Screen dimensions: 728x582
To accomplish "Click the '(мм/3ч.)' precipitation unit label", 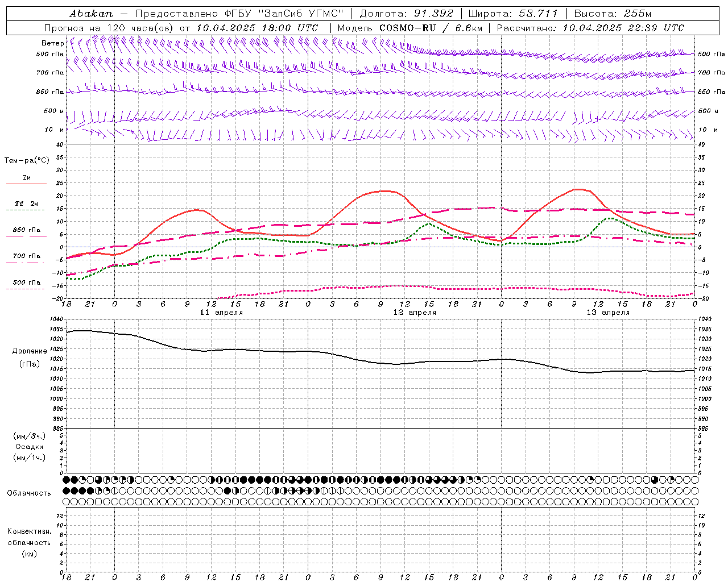I will point(30,436).
